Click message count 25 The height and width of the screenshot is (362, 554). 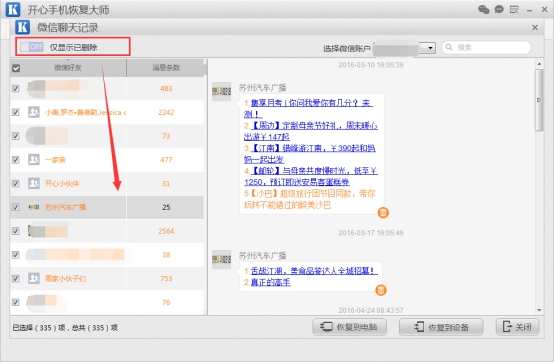pos(166,207)
